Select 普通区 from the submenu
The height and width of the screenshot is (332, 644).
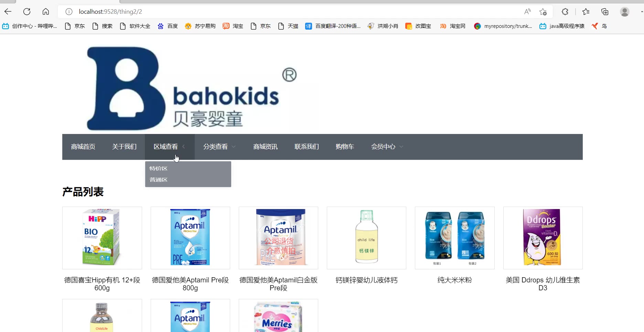158,180
